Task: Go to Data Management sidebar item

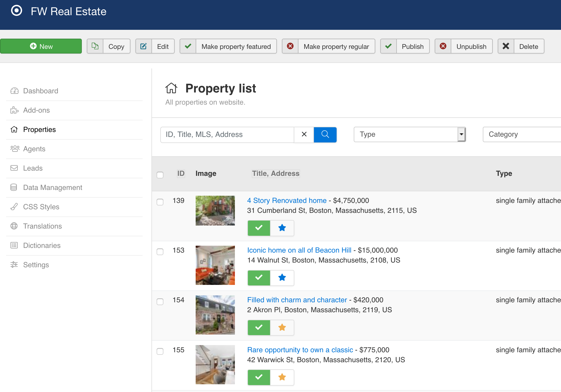Action: tap(53, 188)
